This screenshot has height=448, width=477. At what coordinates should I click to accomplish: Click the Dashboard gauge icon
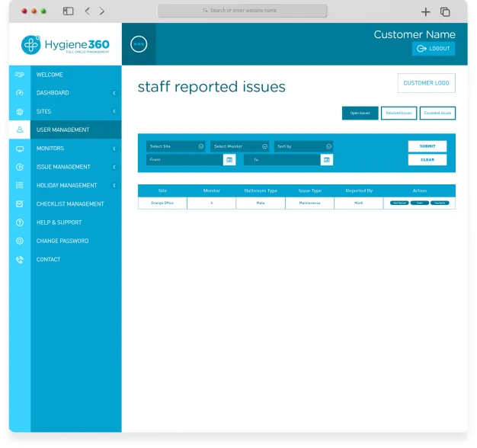[x=20, y=93]
